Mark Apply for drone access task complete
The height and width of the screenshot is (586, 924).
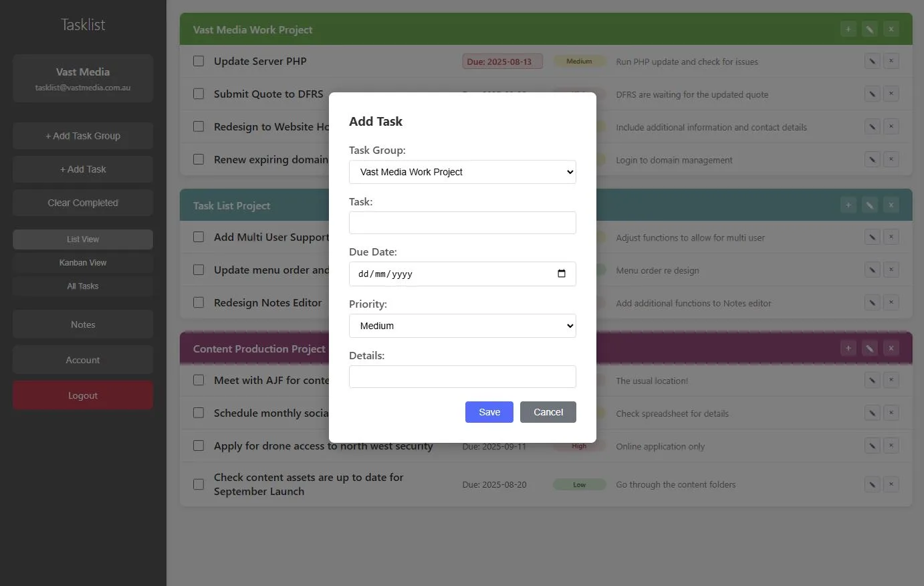coord(199,446)
